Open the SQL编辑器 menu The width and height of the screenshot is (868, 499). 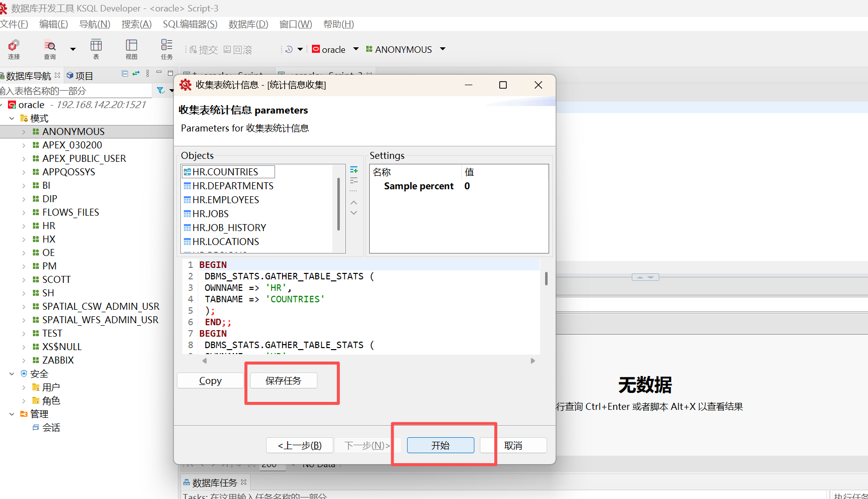pos(190,24)
